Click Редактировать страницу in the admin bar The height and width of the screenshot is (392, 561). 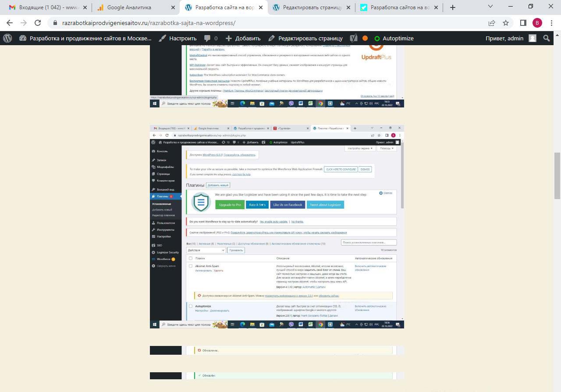pos(305,38)
